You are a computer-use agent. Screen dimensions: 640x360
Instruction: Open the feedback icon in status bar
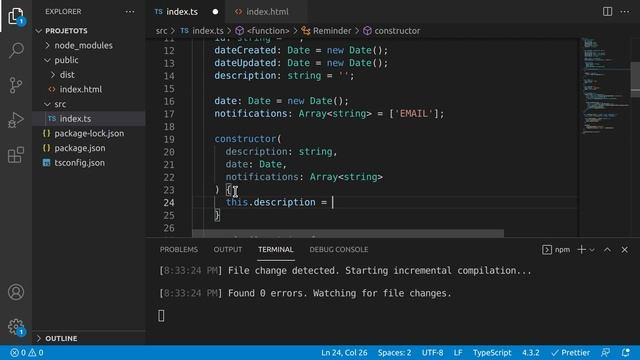tap(606, 353)
